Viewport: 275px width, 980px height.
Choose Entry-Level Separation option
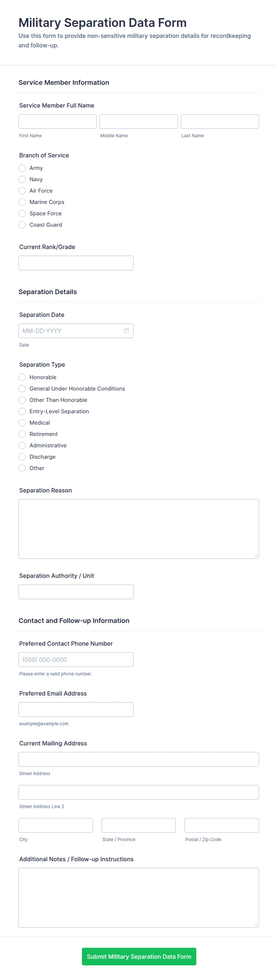pos(22,411)
